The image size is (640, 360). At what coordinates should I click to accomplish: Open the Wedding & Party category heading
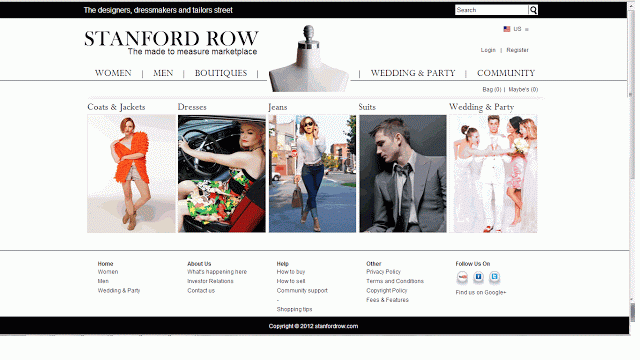[x=482, y=107]
